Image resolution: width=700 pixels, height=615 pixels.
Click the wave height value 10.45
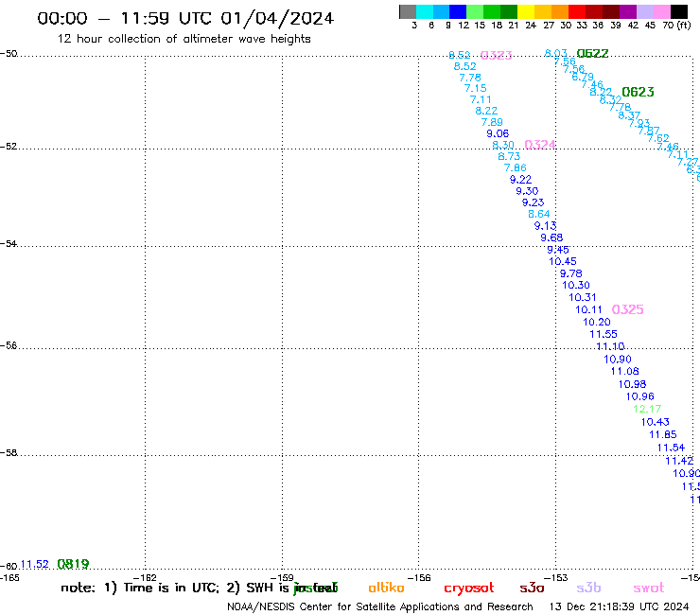(563, 262)
